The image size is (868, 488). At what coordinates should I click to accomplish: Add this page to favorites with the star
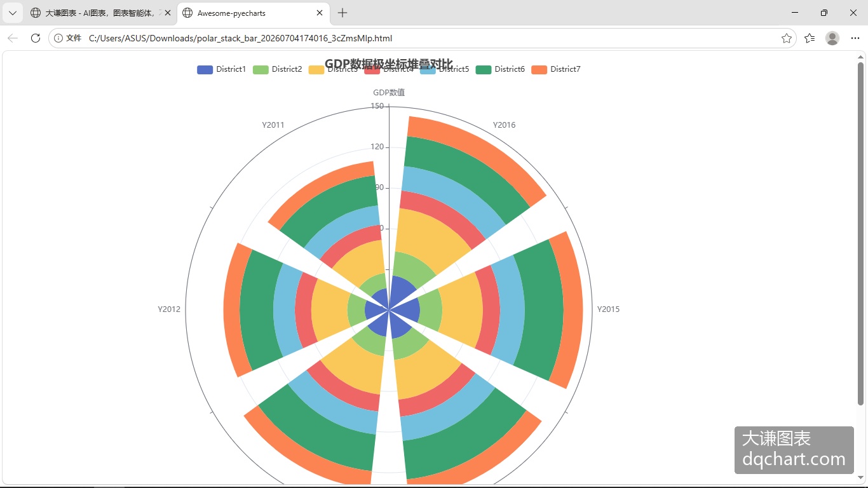pyautogui.click(x=787, y=38)
